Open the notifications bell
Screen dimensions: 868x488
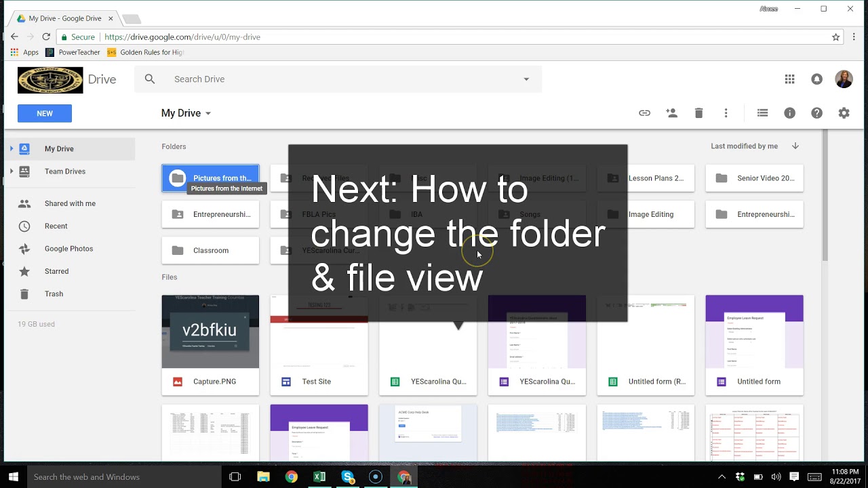point(816,79)
